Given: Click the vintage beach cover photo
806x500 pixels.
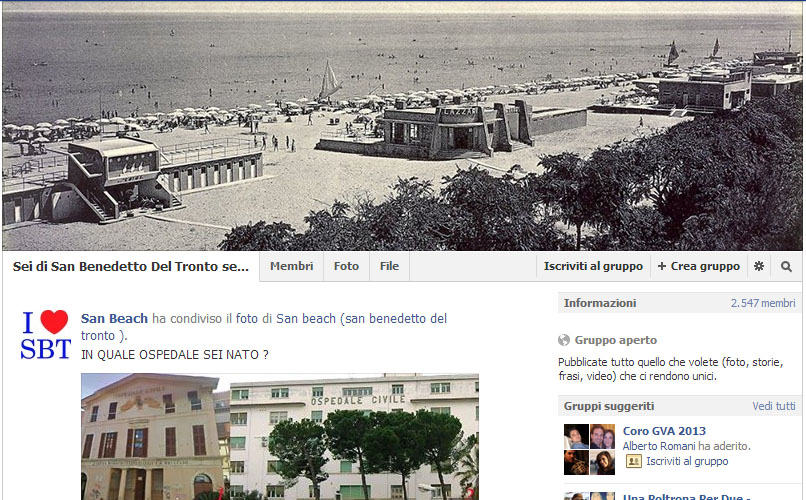Looking at the screenshot, I should [402, 126].
